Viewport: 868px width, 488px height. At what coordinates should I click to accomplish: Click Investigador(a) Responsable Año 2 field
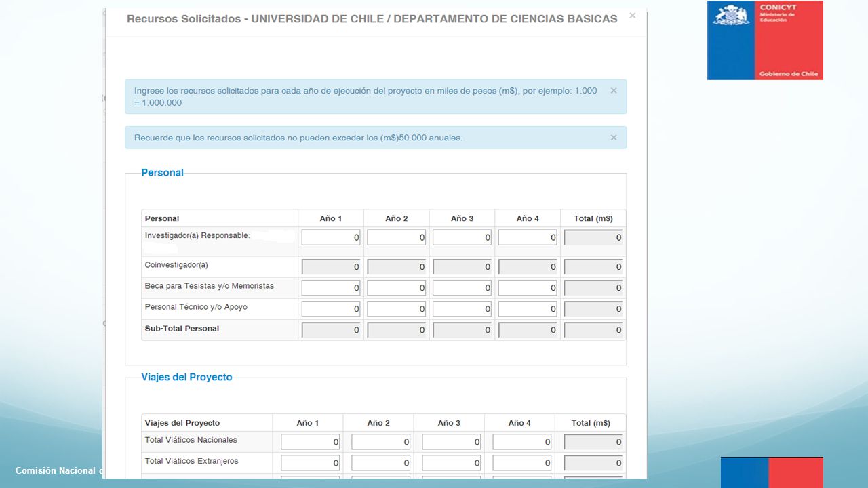(x=397, y=237)
